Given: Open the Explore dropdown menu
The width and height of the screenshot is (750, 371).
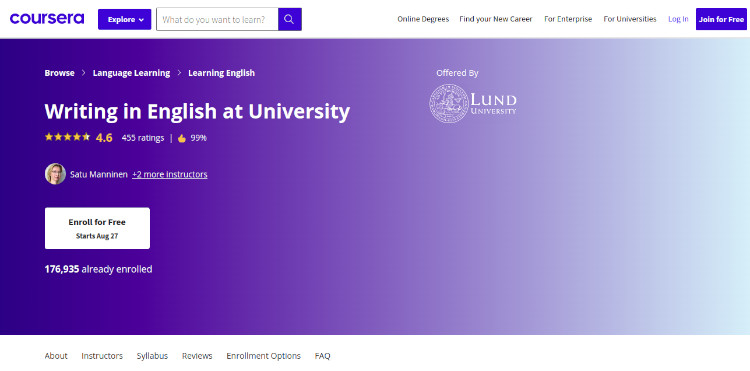Looking at the screenshot, I should (125, 20).
